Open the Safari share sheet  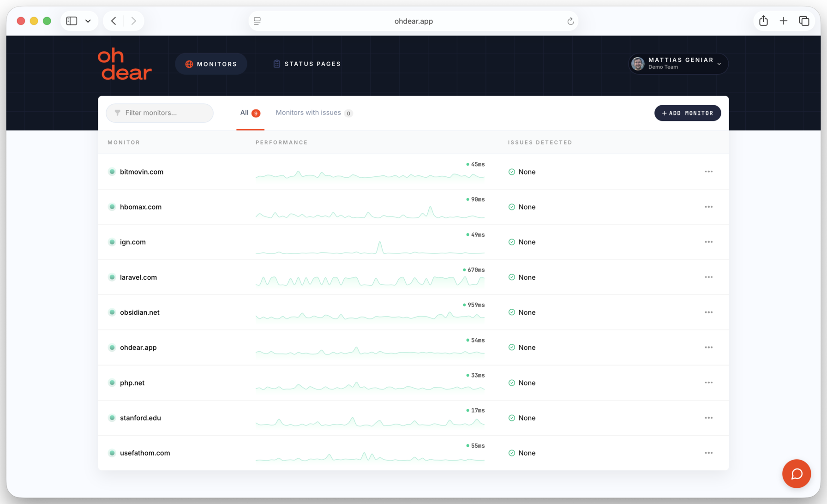click(763, 21)
